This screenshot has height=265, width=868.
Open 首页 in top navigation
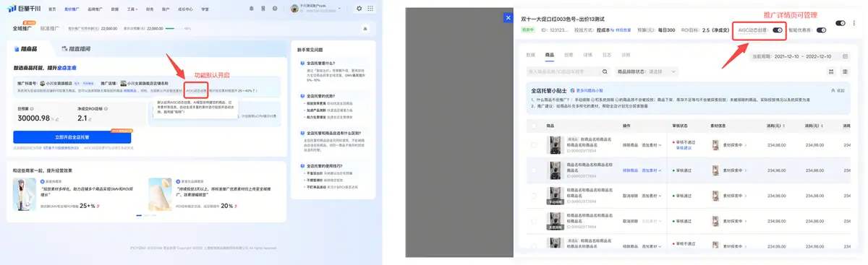point(52,9)
